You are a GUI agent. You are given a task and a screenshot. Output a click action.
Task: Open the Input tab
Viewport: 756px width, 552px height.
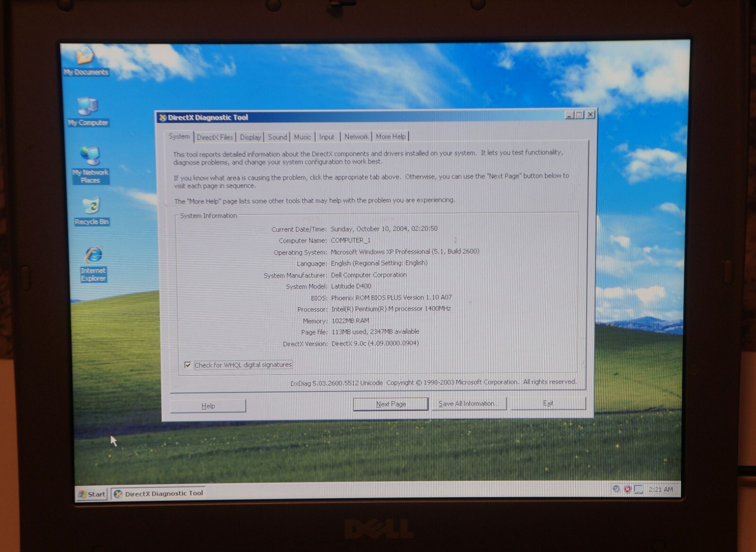(326, 137)
